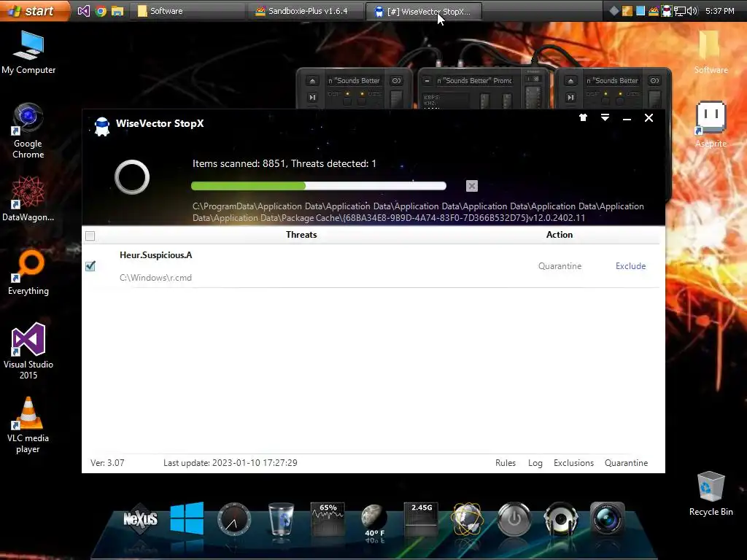Screen dimensions: 747x560
Task: Close the WiseVector StopX window
Action: click(x=649, y=117)
